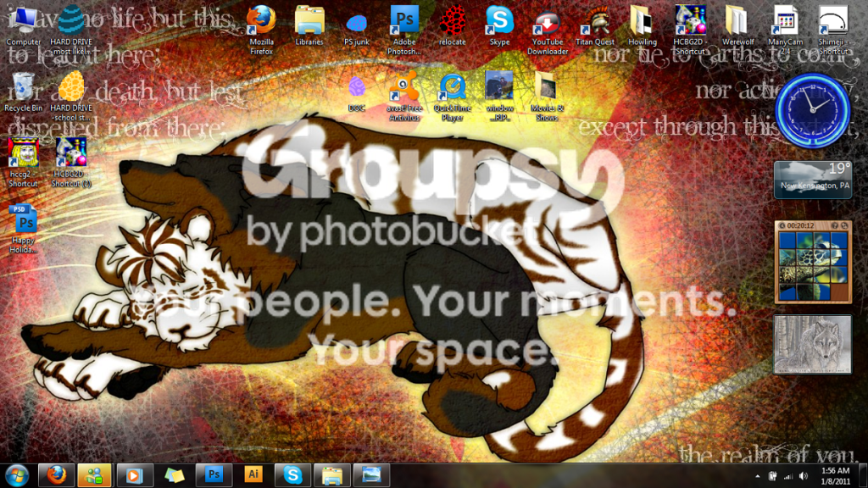868x488 pixels.
Task: Select the PS junk desktop icon
Action: [357, 29]
